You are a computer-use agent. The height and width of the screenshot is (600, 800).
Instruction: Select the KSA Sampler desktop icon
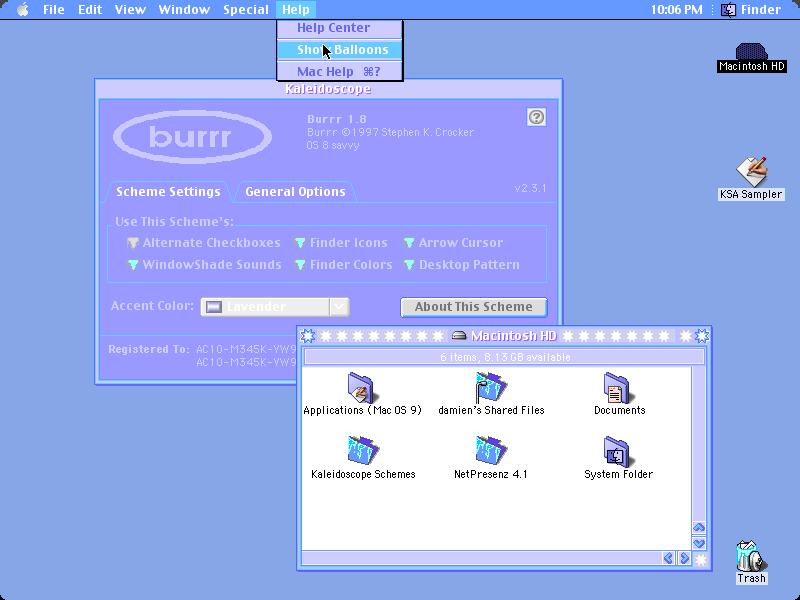pos(752,172)
